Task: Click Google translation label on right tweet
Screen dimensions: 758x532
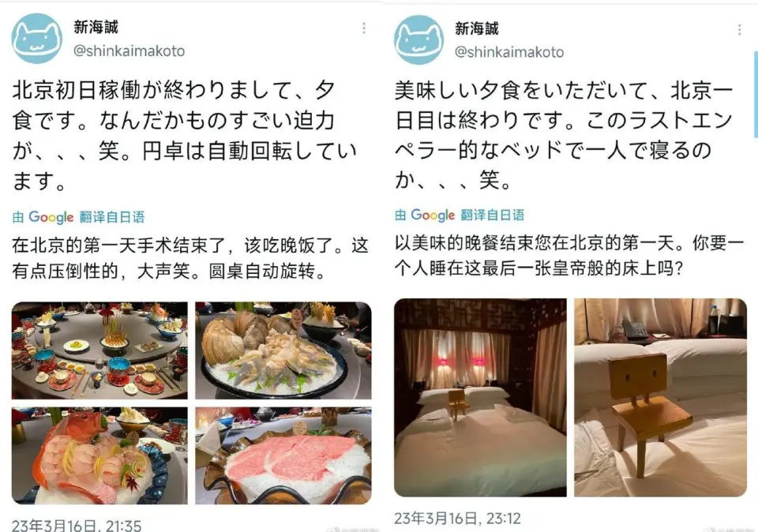Action: (460, 215)
